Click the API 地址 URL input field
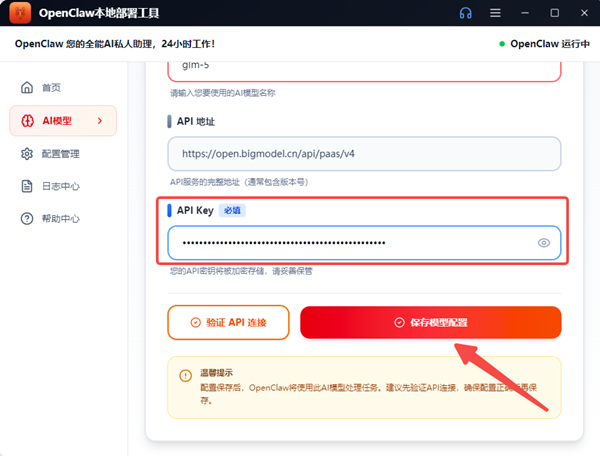Image resolution: width=600 pixels, height=456 pixels. tap(364, 154)
